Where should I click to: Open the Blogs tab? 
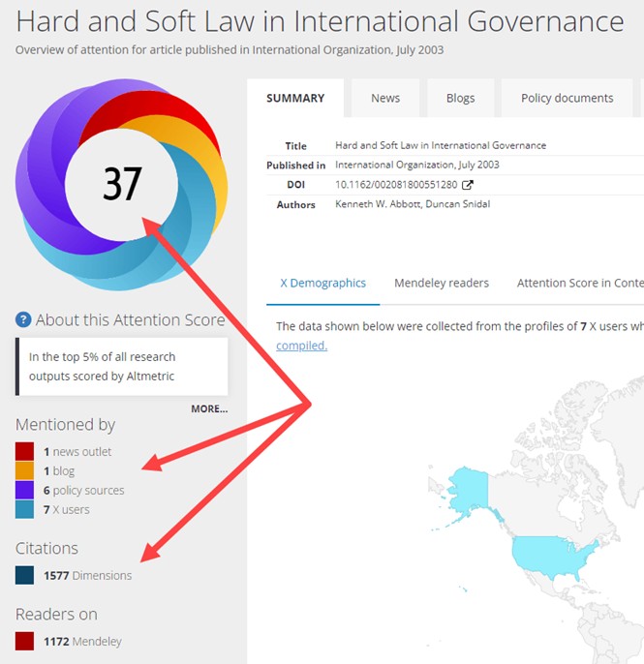(x=460, y=98)
